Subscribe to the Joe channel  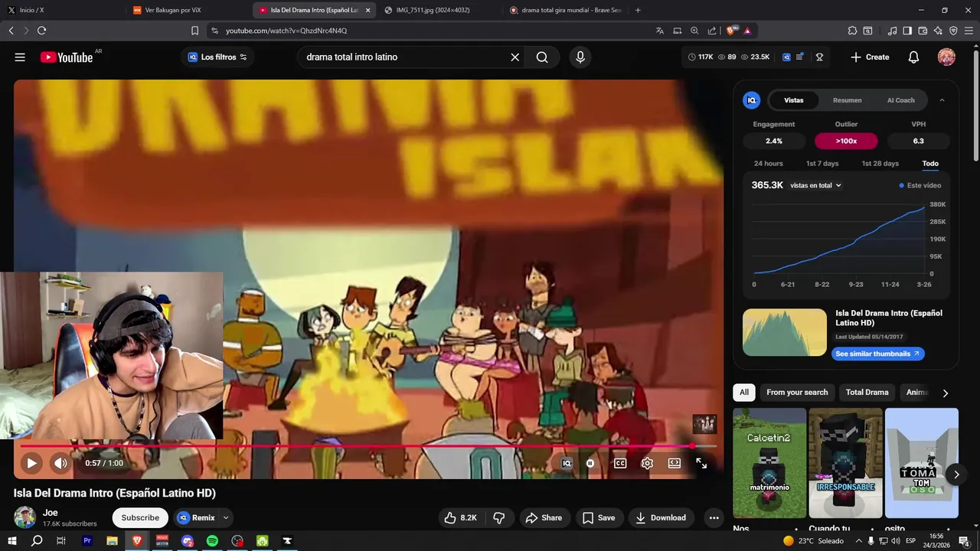tap(140, 518)
